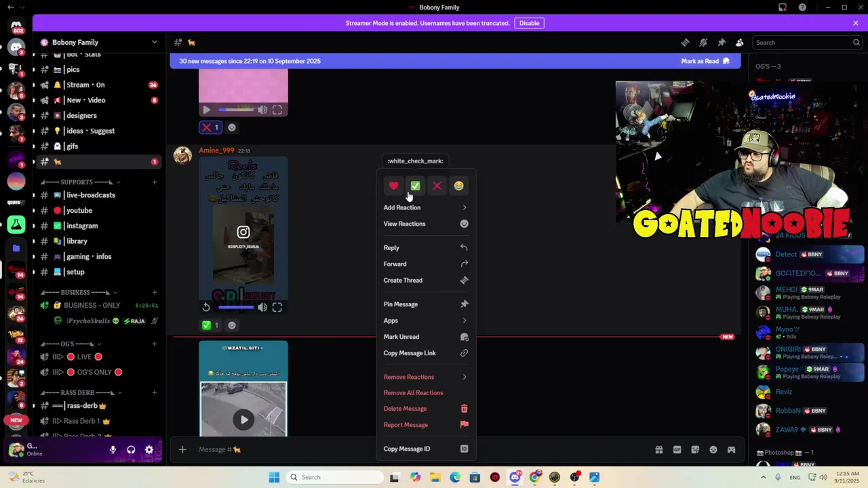This screenshot has height=488, width=868.
Task: React with the red heart emoji
Action: tap(393, 186)
